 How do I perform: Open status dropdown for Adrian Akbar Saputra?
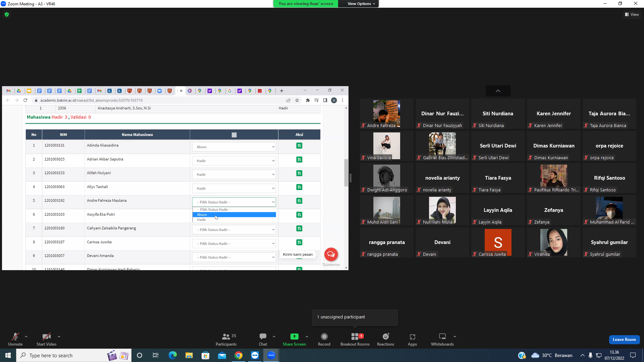coord(234,161)
